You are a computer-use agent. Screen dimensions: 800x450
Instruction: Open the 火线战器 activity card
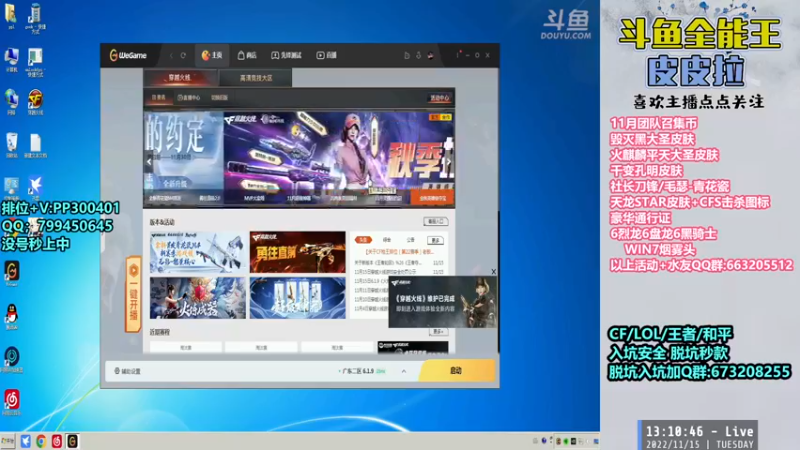point(197,298)
